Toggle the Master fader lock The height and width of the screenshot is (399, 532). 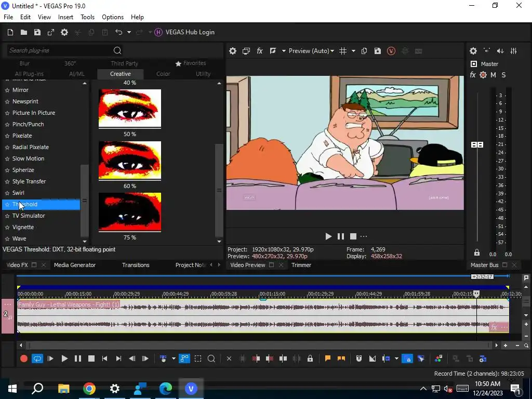coord(477,252)
